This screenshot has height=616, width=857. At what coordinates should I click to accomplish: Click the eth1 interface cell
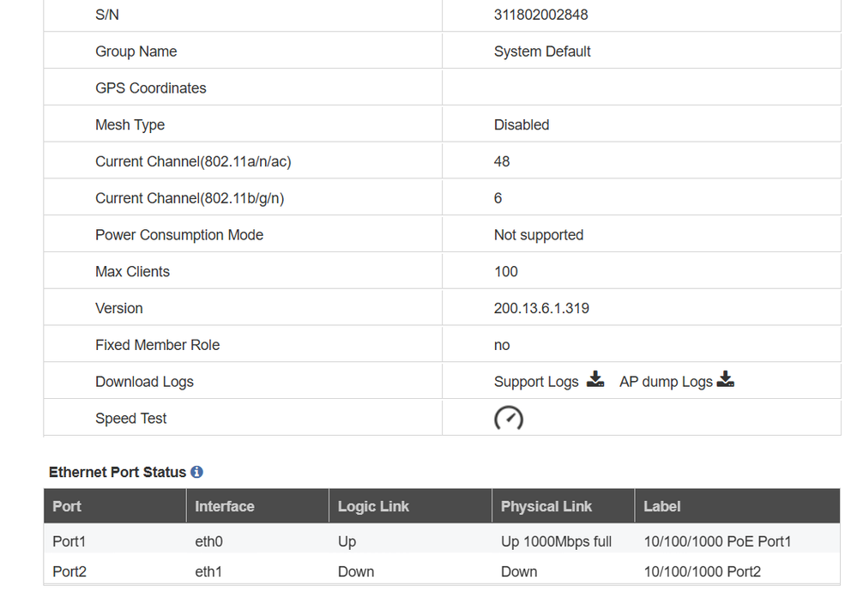(208, 571)
